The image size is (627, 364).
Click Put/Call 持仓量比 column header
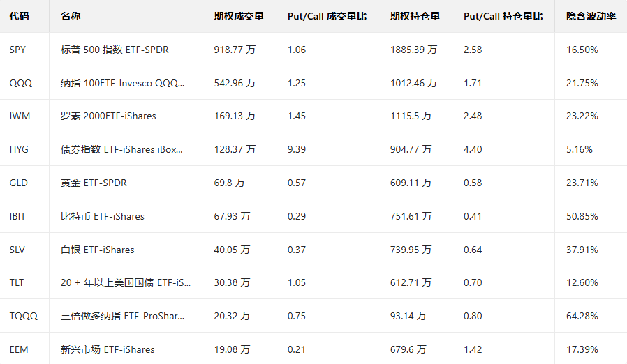(x=503, y=16)
